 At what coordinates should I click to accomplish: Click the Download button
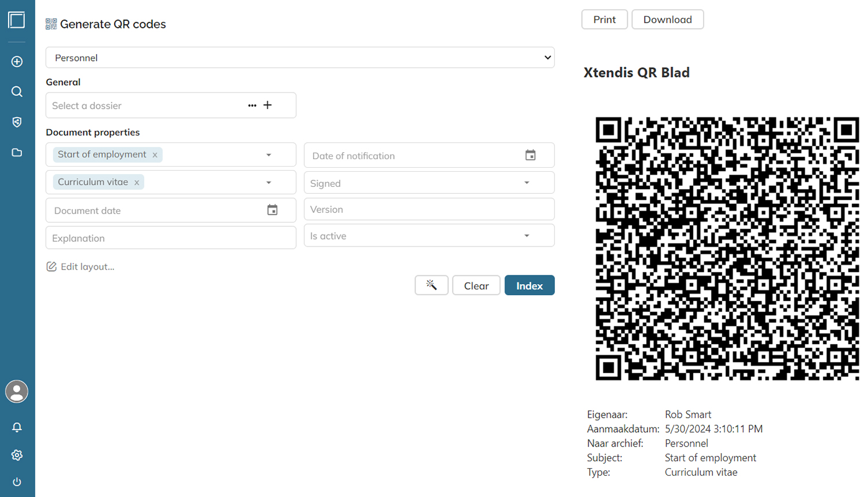[x=668, y=19]
